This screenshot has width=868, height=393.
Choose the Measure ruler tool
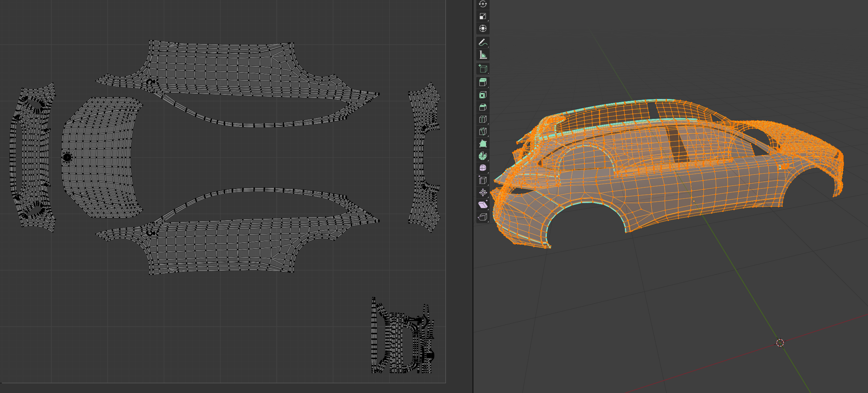483,55
